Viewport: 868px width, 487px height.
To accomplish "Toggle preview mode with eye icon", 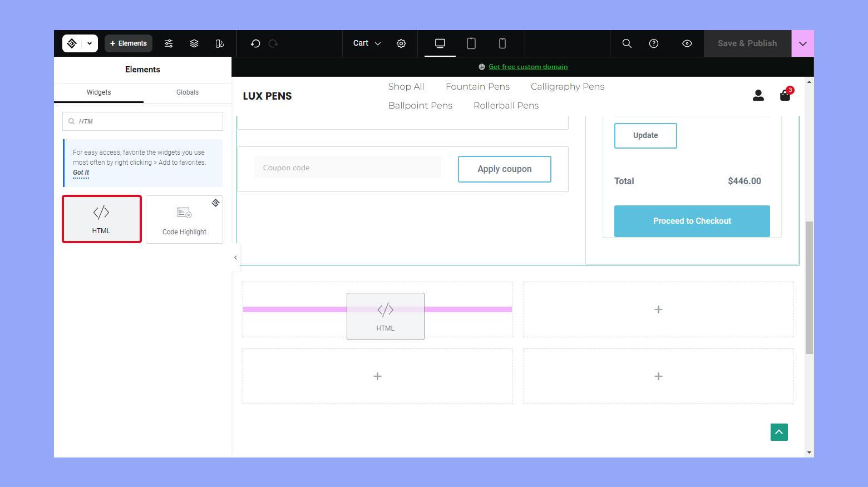I will [687, 43].
